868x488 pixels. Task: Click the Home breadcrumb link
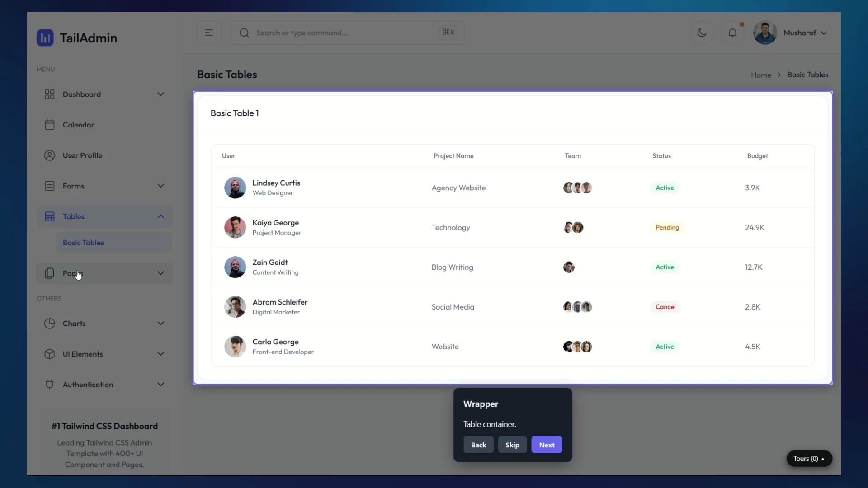click(x=761, y=75)
